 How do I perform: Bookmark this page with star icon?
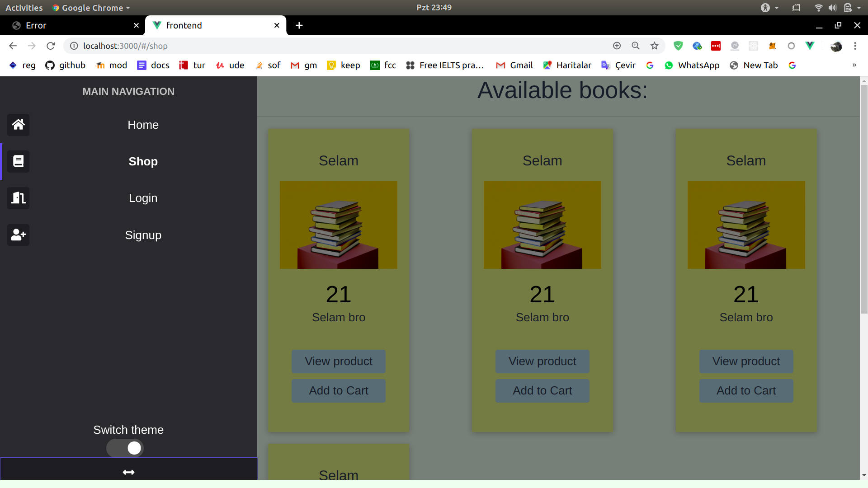coord(654,46)
